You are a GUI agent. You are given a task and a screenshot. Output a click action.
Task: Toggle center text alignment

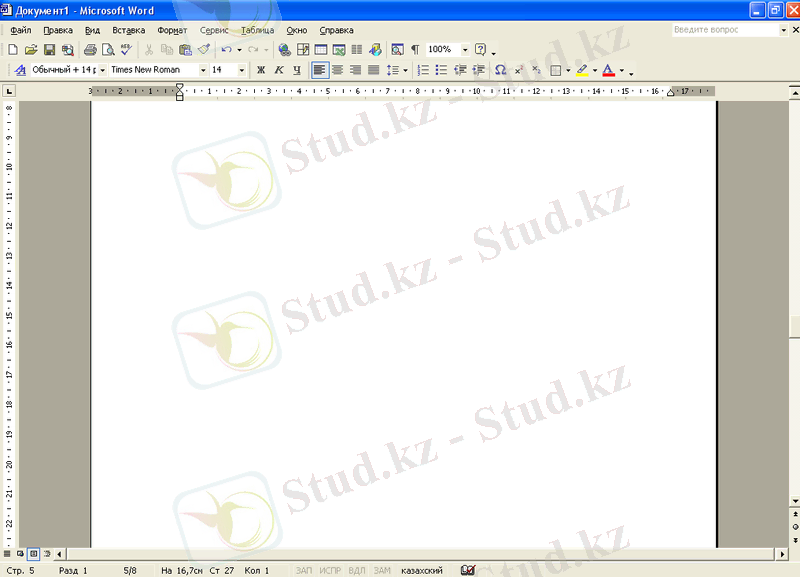pos(337,70)
